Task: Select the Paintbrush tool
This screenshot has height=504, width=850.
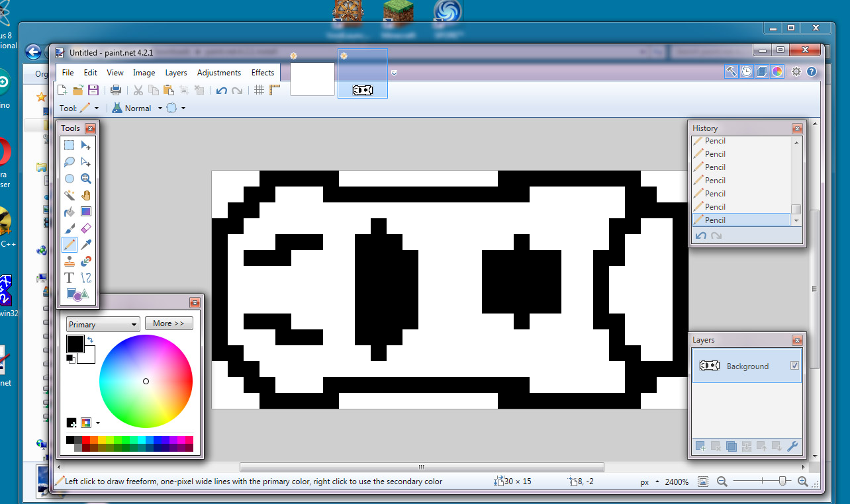Action: [x=69, y=228]
